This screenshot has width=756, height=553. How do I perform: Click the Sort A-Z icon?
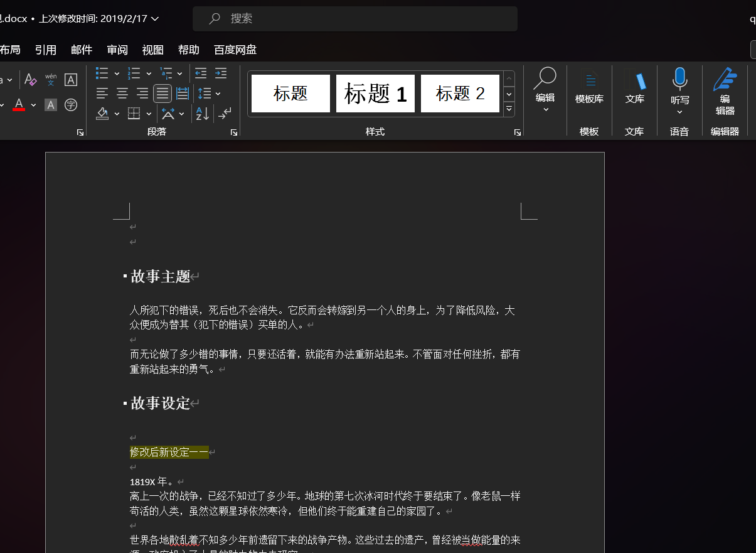click(x=203, y=114)
